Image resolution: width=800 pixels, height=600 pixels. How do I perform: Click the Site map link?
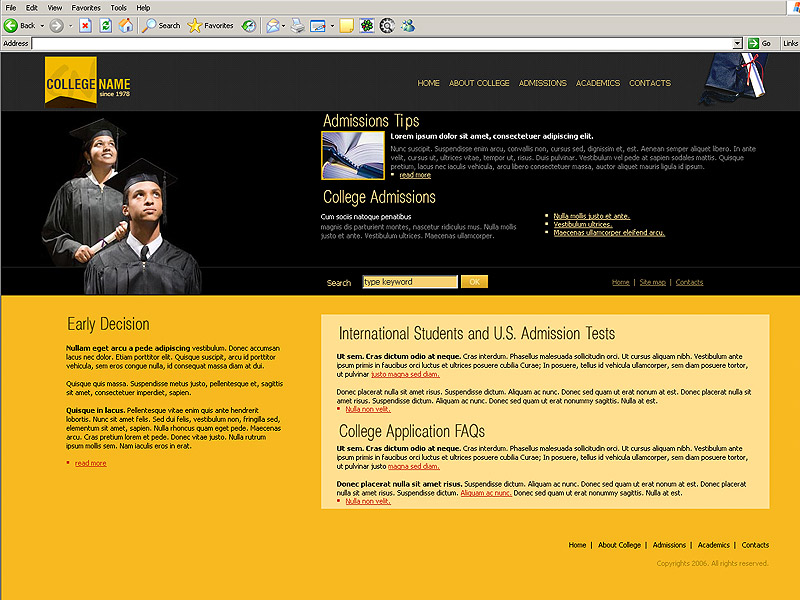click(652, 282)
